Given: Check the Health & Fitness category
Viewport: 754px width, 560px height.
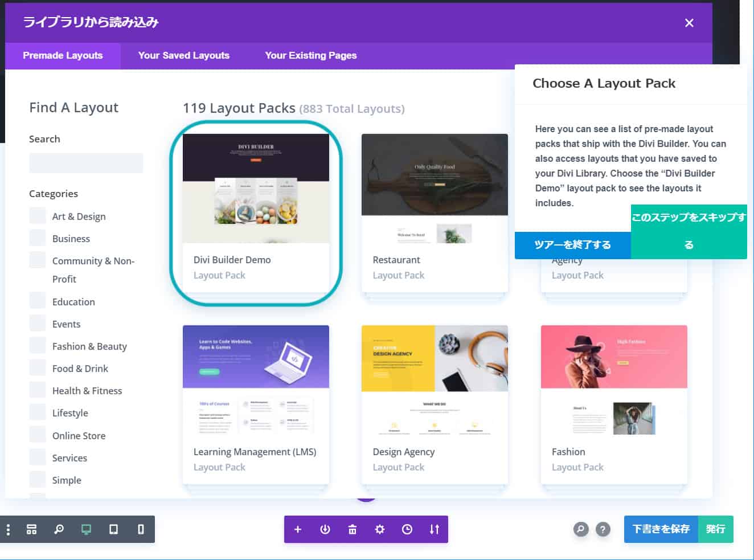Looking at the screenshot, I should [38, 390].
